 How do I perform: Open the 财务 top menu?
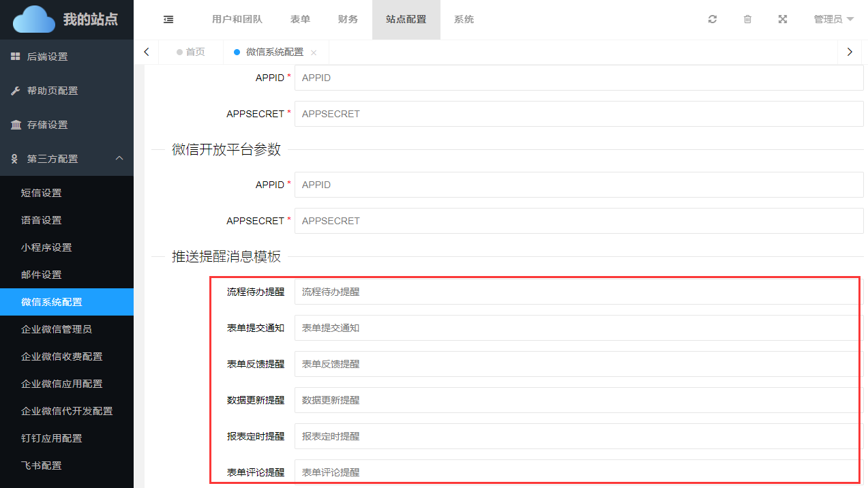pos(348,20)
